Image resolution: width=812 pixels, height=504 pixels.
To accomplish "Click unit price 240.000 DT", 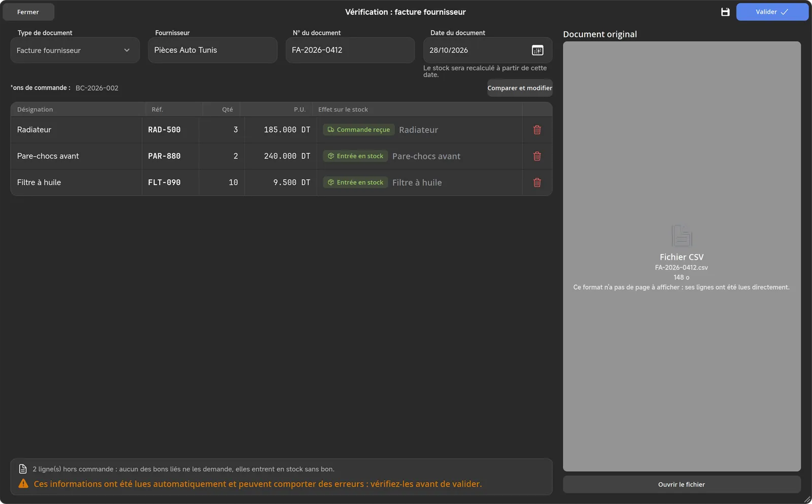I will pyautogui.click(x=287, y=156).
